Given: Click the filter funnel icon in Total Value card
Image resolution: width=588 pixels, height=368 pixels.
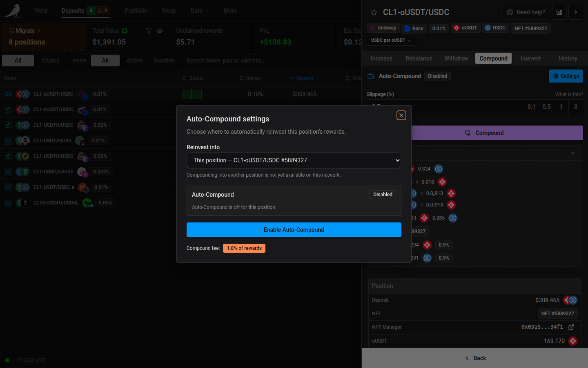Looking at the screenshot, I should click(x=149, y=31).
